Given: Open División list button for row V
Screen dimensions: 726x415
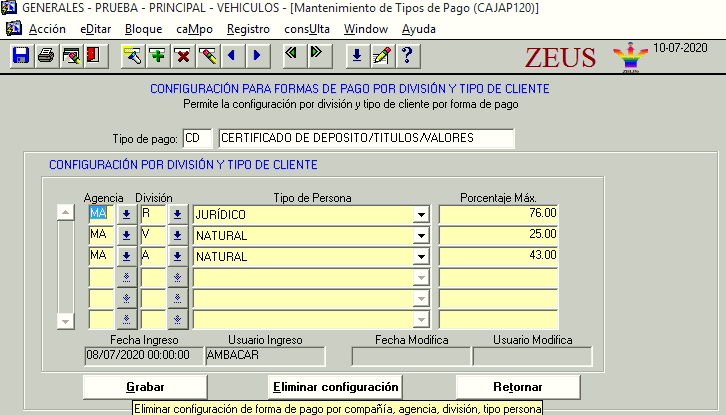Looking at the screenshot, I should click(176, 236).
